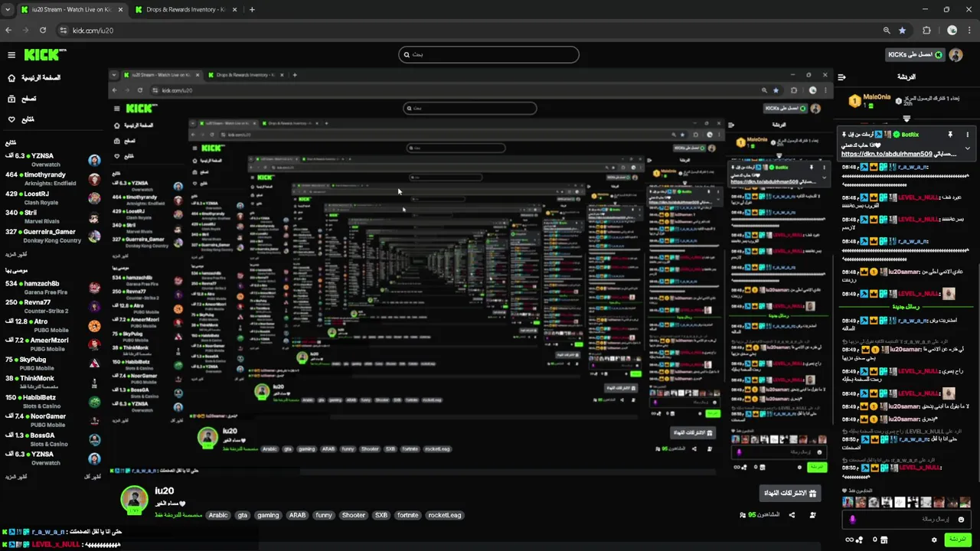Unpin the pinned BotRix message

click(x=950, y=135)
